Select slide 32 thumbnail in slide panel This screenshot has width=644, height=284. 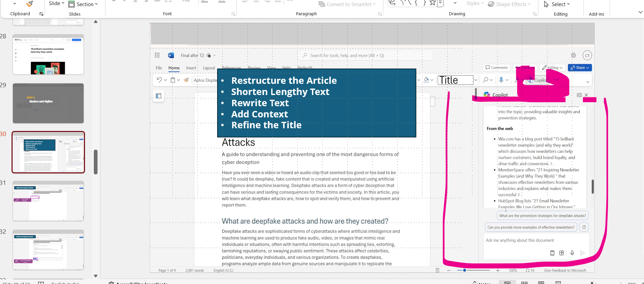pyautogui.click(x=48, y=250)
